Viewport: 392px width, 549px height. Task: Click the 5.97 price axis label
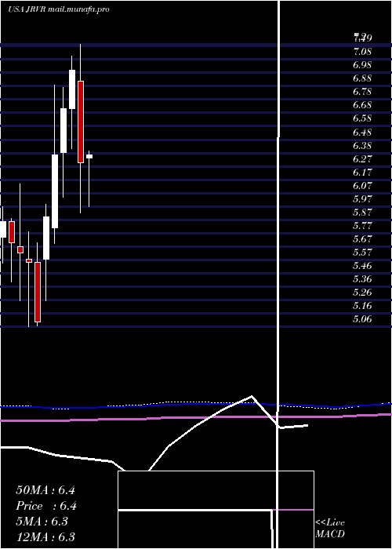point(362,199)
